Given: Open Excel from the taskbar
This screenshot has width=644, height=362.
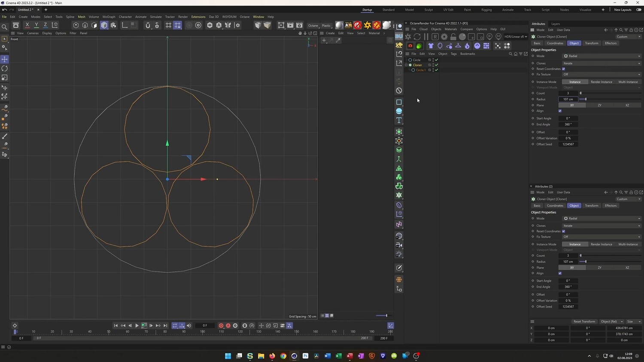Looking at the screenshot, I should click(339, 356).
